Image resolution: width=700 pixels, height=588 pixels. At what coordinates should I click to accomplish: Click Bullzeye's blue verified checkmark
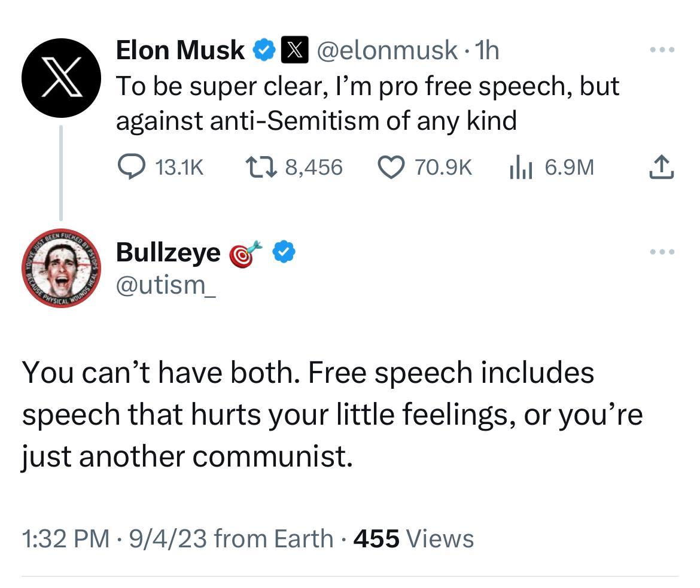284,252
